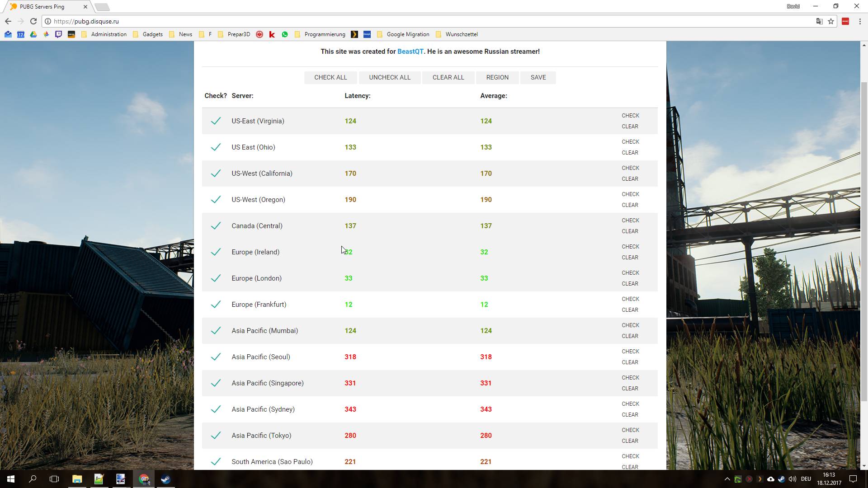868x488 pixels.
Task: Open File Explorer from the taskbar
Action: tap(77, 479)
